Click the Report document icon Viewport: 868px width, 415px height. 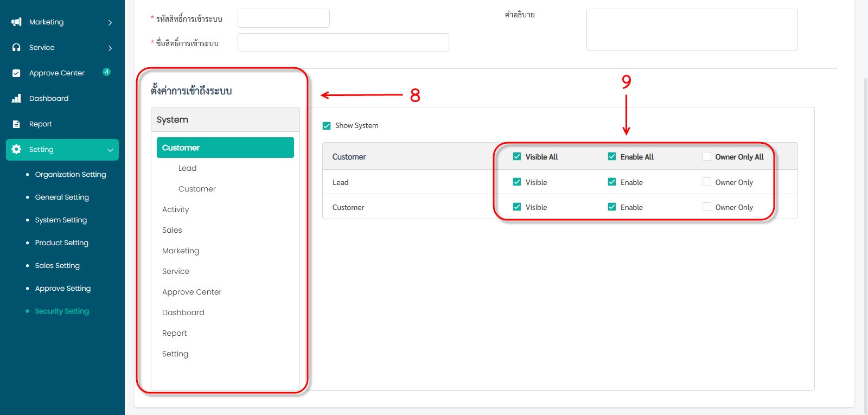[16, 124]
